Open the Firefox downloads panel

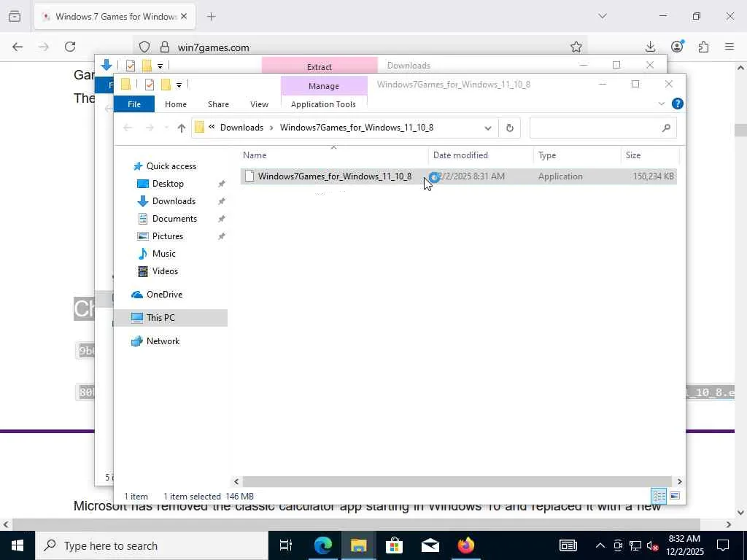[x=650, y=47]
